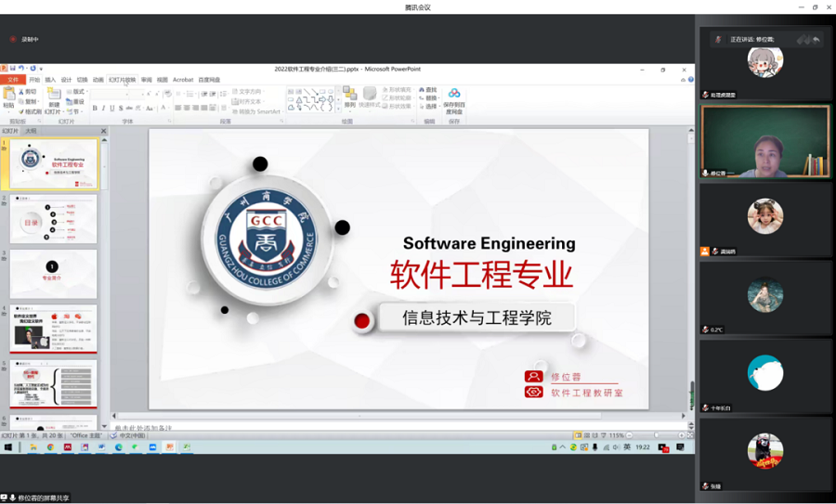Click the zoom slider in the status bar
836x504 pixels.
pyautogui.click(x=658, y=435)
